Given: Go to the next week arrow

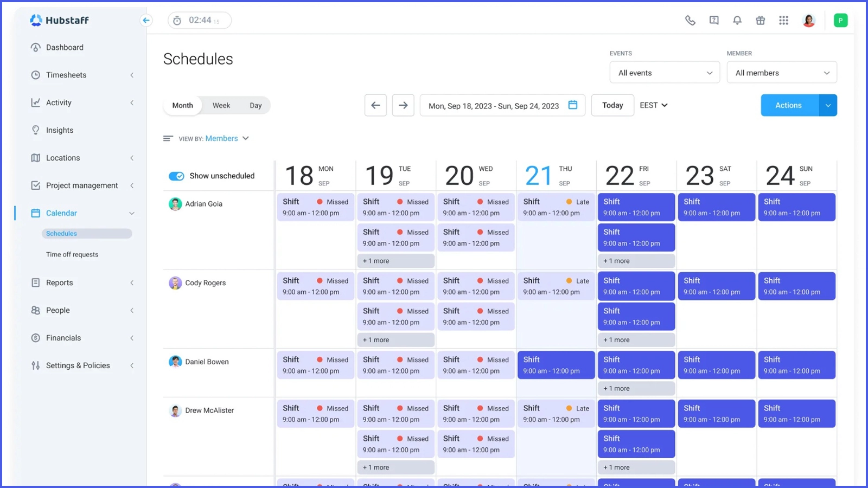Looking at the screenshot, I should (x=403, y=105).
